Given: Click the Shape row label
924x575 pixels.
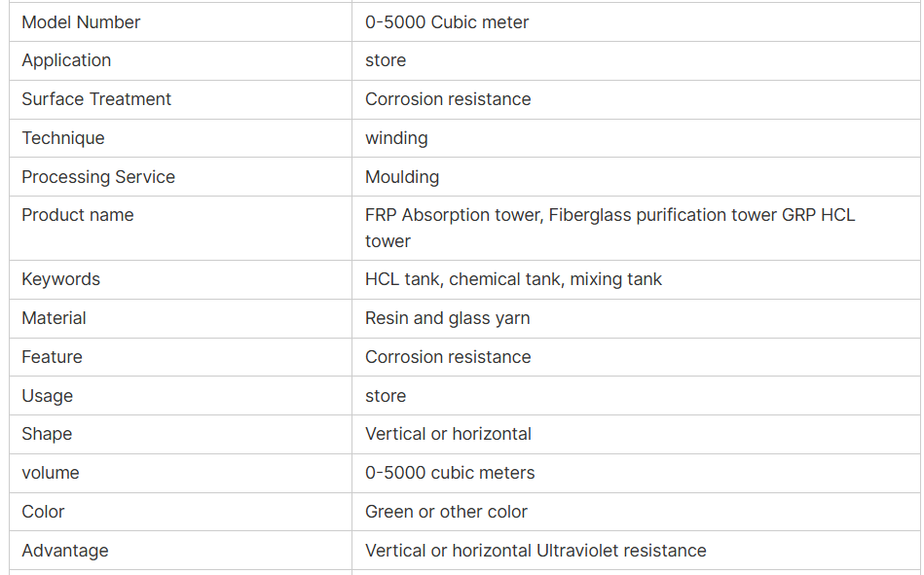Looking at the screenshot, I should (x=47, y=434).
